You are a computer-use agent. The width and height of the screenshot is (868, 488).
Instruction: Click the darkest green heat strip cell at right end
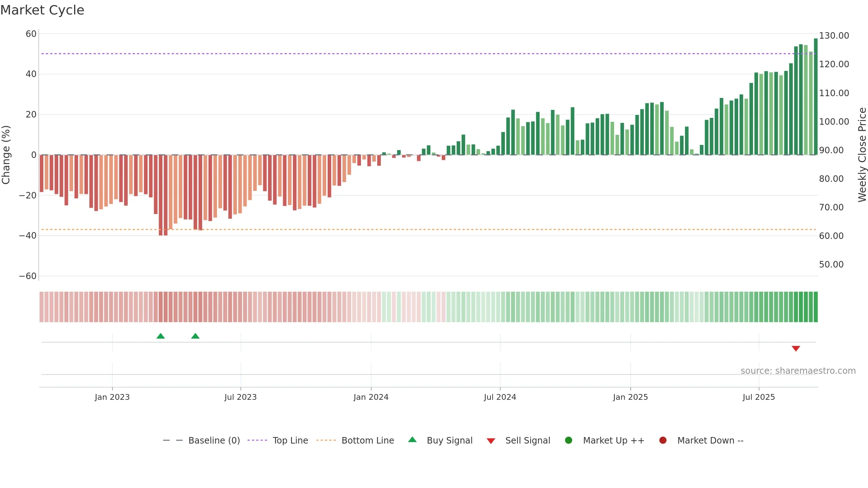click(816, 307)
